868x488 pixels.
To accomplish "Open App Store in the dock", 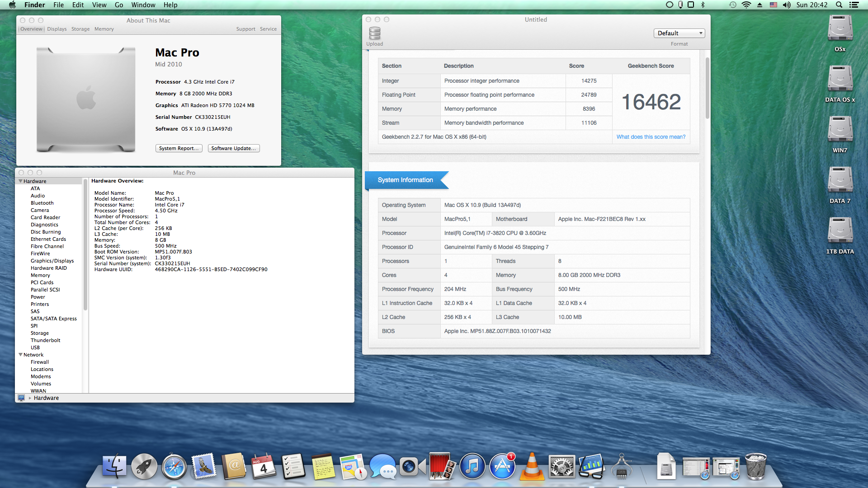I will [502, 467].
